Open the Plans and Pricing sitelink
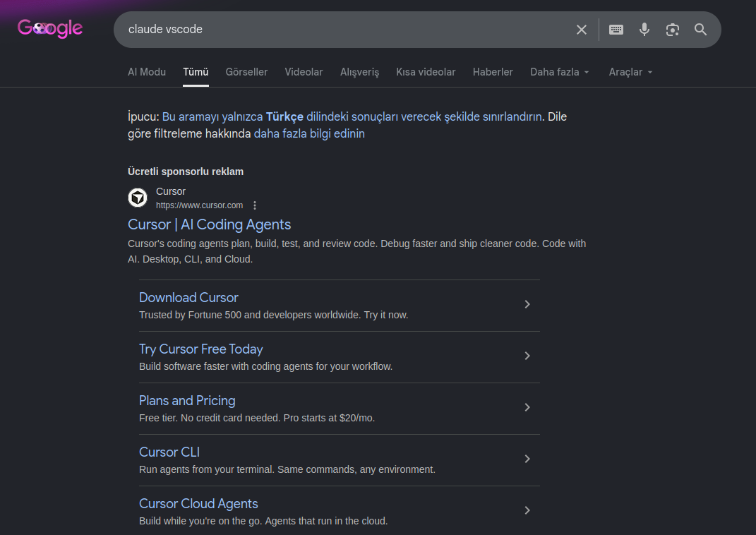The image size is (756, 535). pyautogui.click(x=187, y=400)
